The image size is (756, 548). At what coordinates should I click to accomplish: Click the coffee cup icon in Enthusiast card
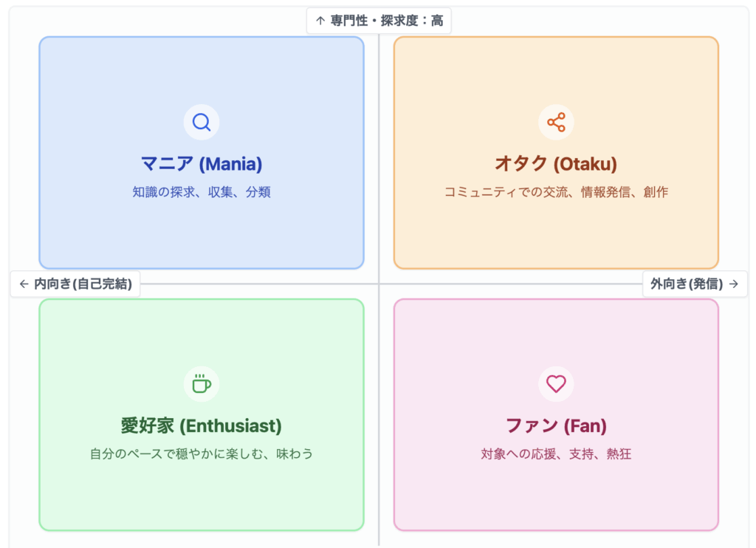(202, 384)
